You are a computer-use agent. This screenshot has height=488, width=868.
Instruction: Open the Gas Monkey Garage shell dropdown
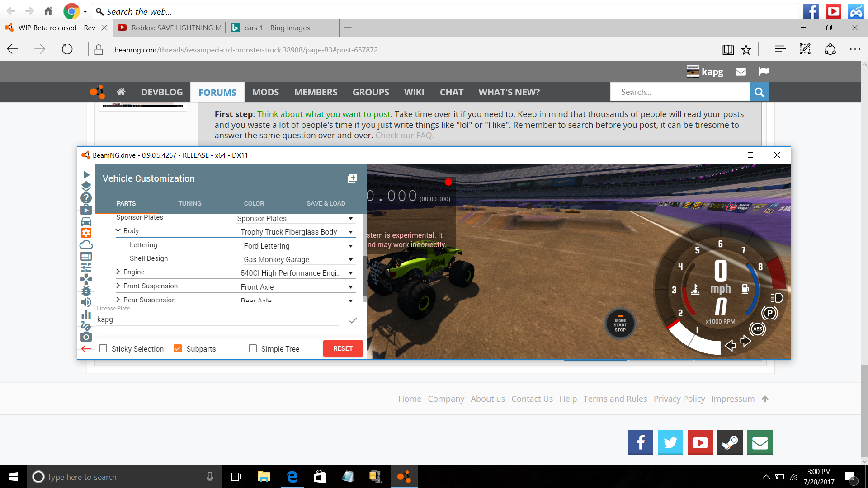click(299, 259)
